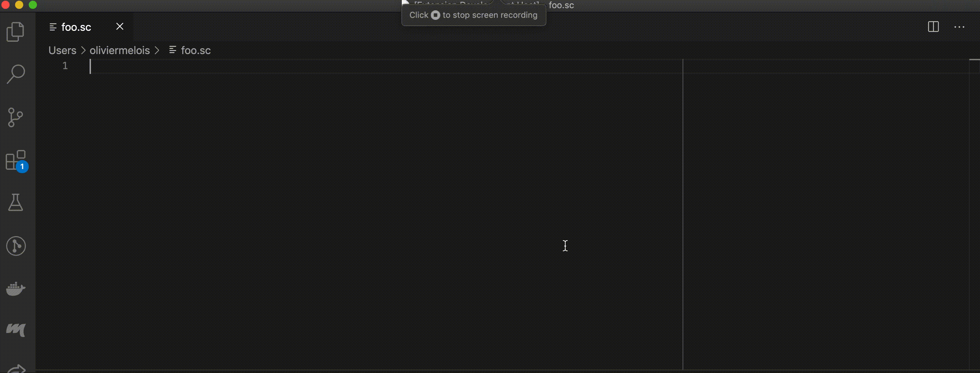Split the editor to the right

[x=933, y=27]
